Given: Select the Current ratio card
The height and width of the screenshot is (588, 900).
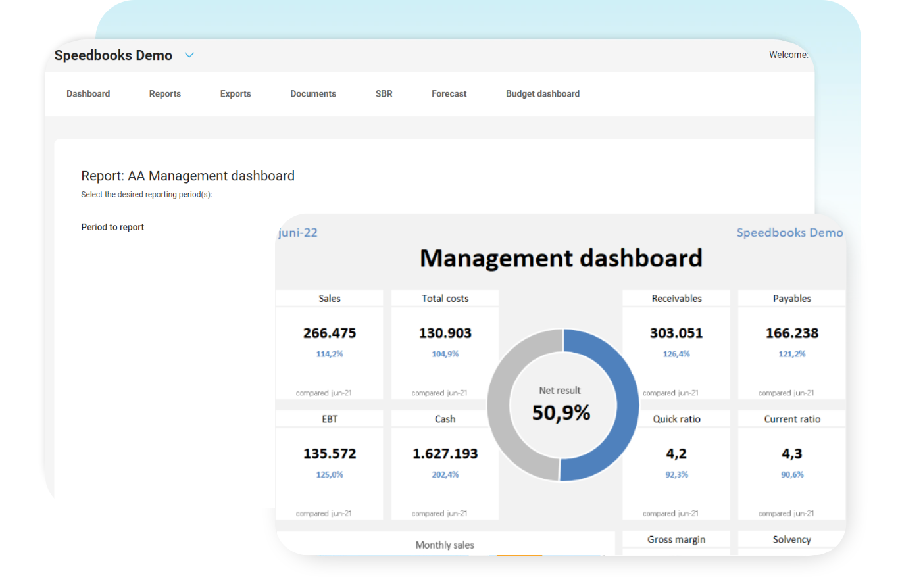Looking at the screenshot, I should pos(791,454).
